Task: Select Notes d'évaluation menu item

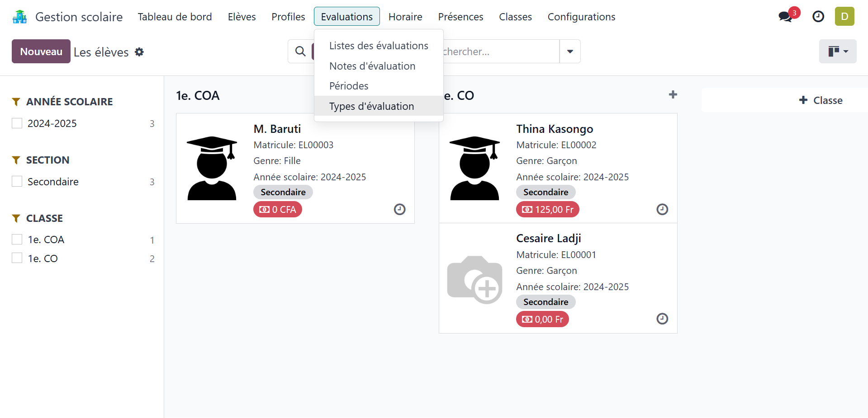Action: [379, 66]
